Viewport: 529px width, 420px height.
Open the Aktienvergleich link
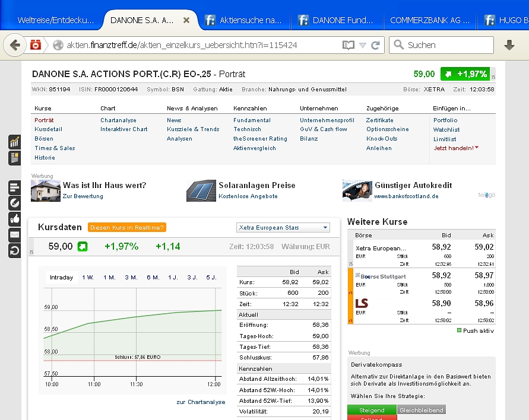[254, 148]
